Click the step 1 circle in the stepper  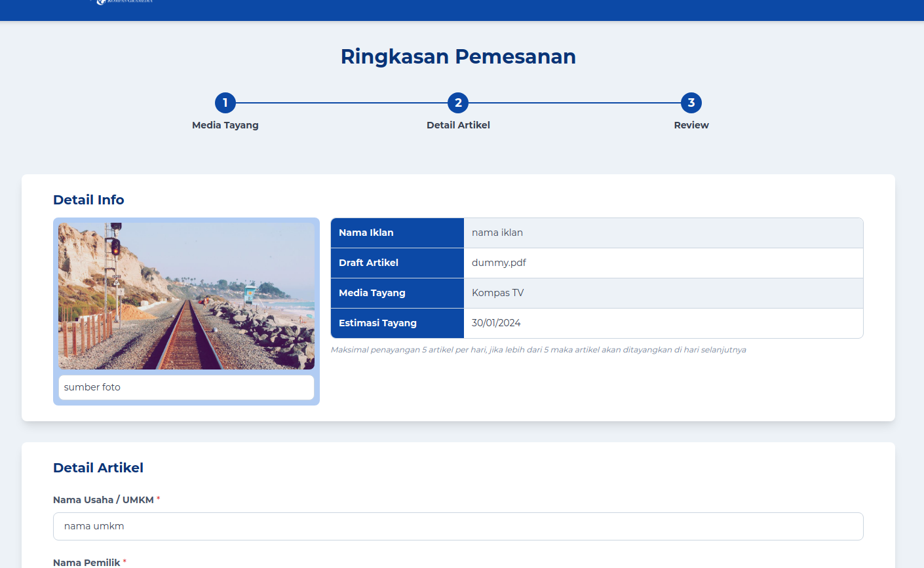pyautogui.click(x=225, y=103)
